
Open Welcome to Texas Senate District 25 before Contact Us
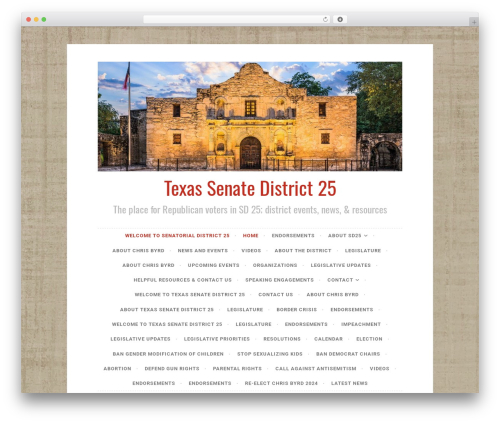(190, 294)
